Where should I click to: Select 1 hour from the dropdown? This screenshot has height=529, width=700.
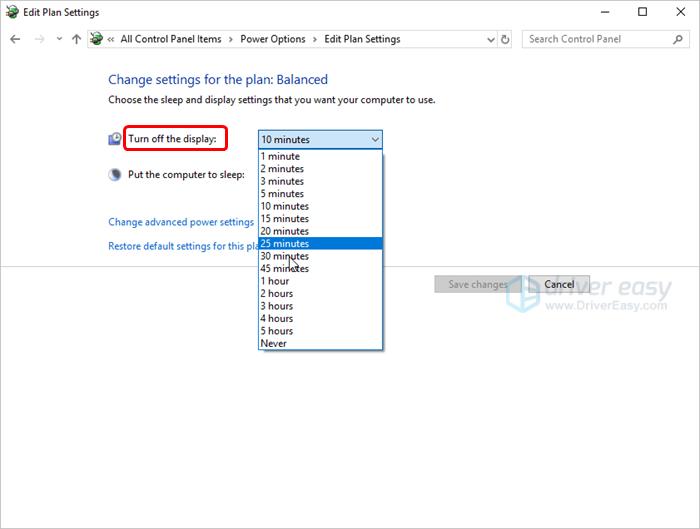(320, 281)
